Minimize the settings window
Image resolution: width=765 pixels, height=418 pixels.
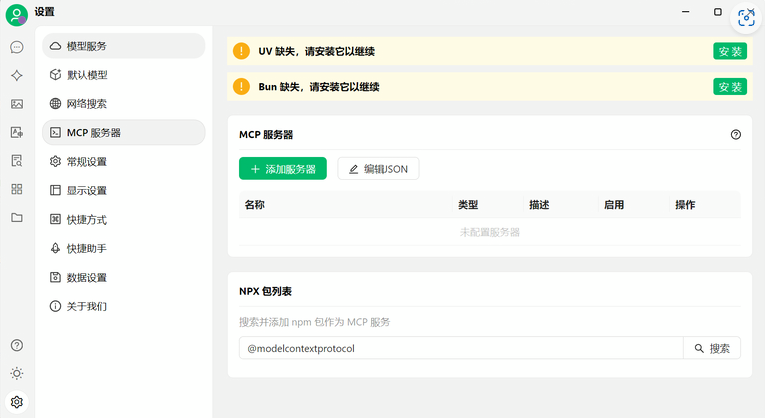(685, 12)
